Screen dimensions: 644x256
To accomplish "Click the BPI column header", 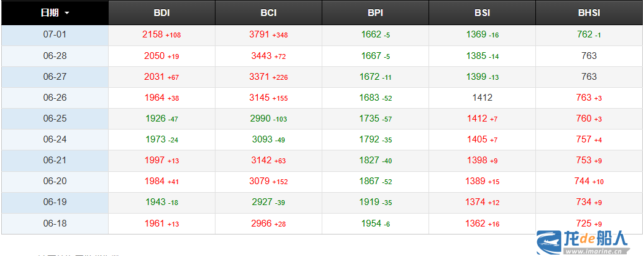I will 375,13.
